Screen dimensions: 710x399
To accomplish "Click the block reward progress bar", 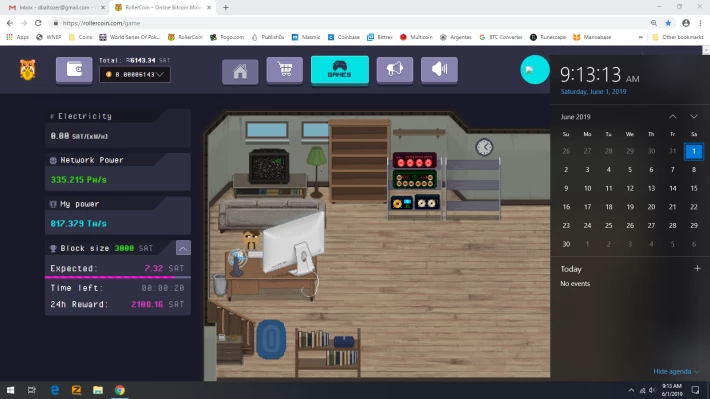I will (118, 277).
